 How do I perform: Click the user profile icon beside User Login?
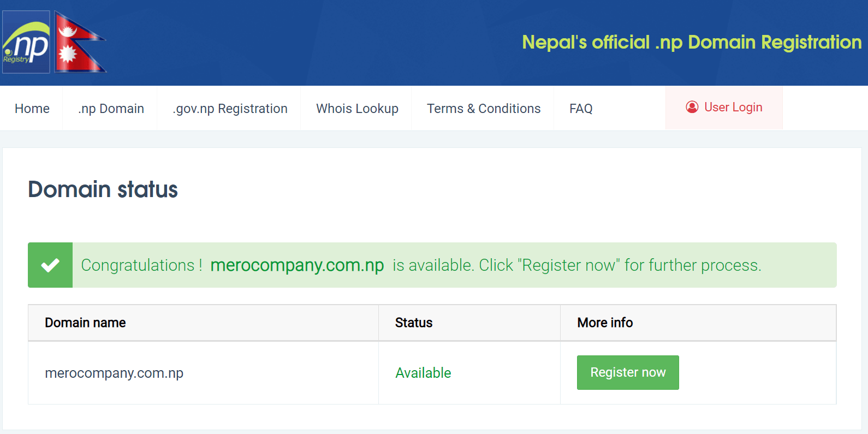point(692,107)
